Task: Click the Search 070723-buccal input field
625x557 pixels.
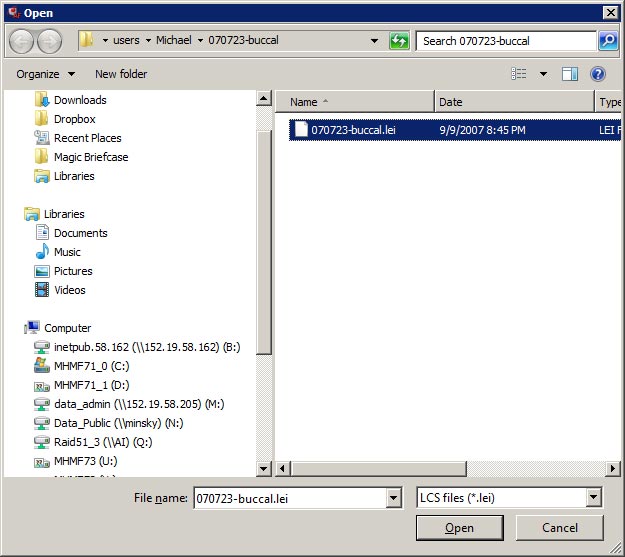Action: 506,41
